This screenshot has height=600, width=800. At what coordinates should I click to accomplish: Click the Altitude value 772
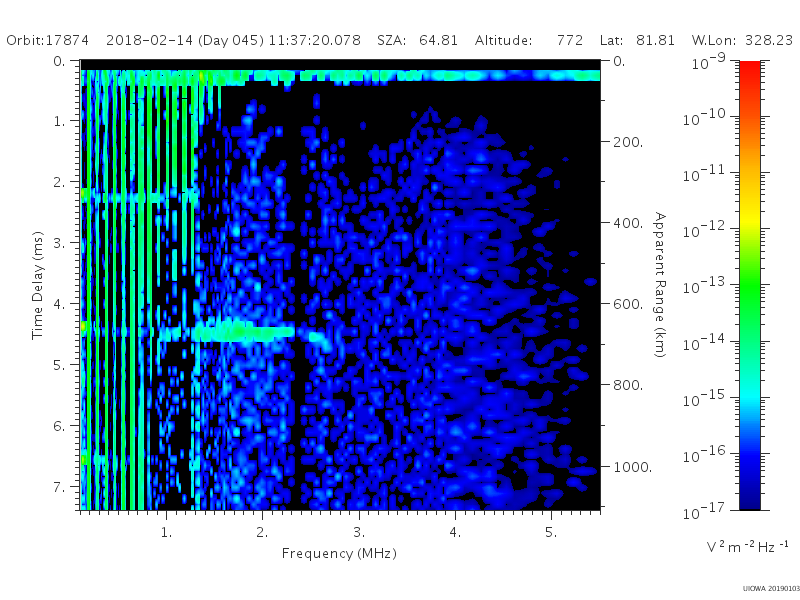570,40
